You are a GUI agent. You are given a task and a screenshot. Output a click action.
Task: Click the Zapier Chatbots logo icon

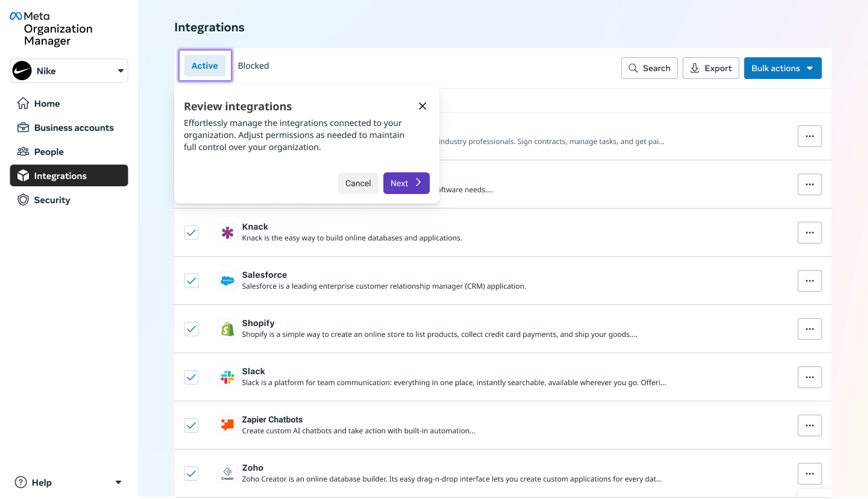(x=227, y=425)
